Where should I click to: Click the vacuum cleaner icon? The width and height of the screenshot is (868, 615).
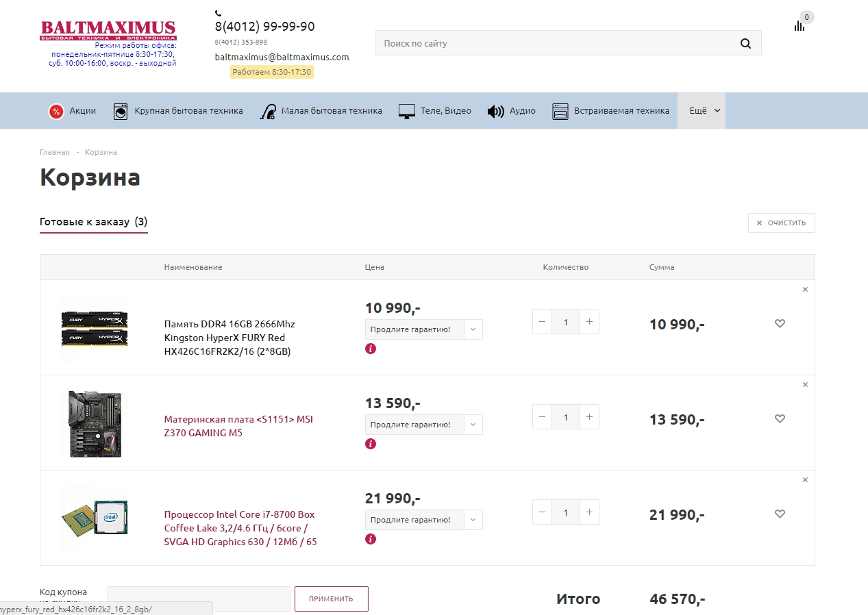point(268,111)
